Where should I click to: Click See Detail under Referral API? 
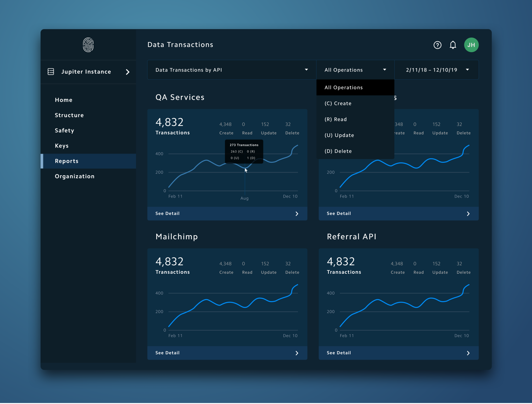coord(398,353)
